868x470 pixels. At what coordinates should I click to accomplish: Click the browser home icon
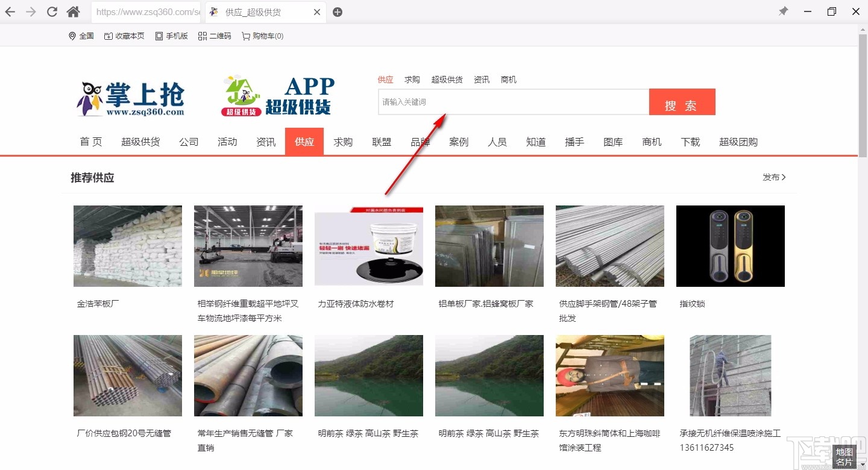(x=74, y=11)
